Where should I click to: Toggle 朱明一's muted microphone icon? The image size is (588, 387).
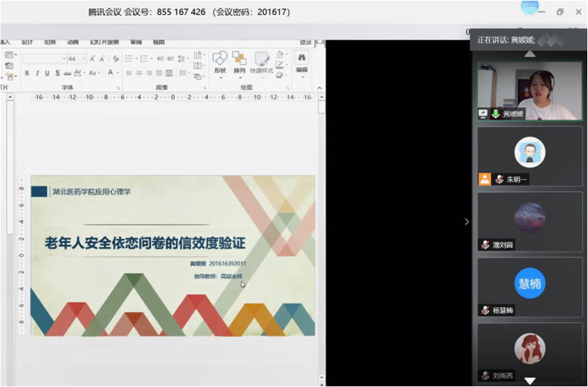[499, 180]
